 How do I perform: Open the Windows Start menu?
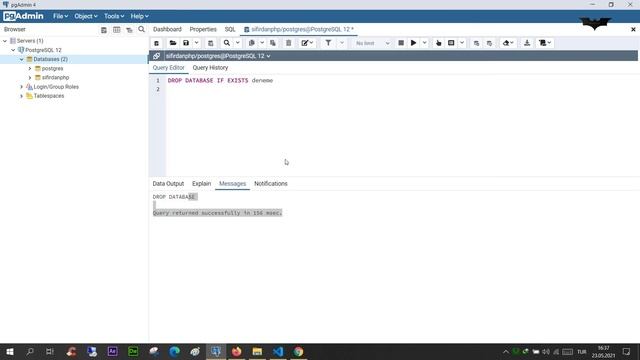(x=10, y=351)
